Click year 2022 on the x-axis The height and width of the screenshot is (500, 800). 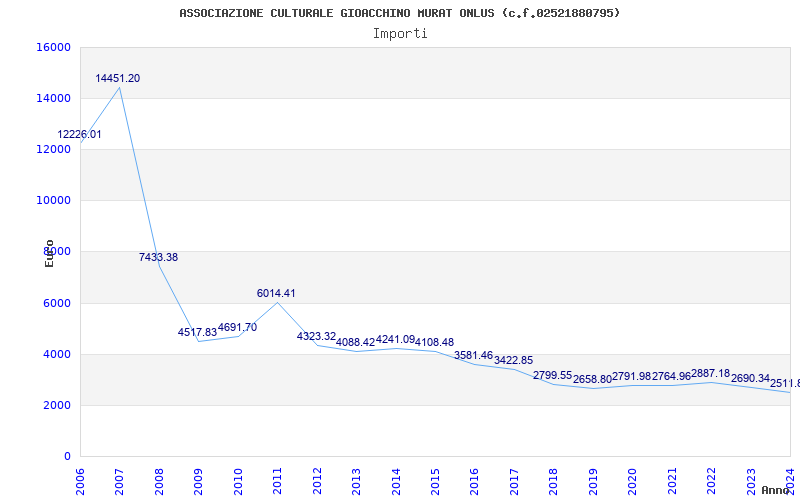[x=711, y=481]
